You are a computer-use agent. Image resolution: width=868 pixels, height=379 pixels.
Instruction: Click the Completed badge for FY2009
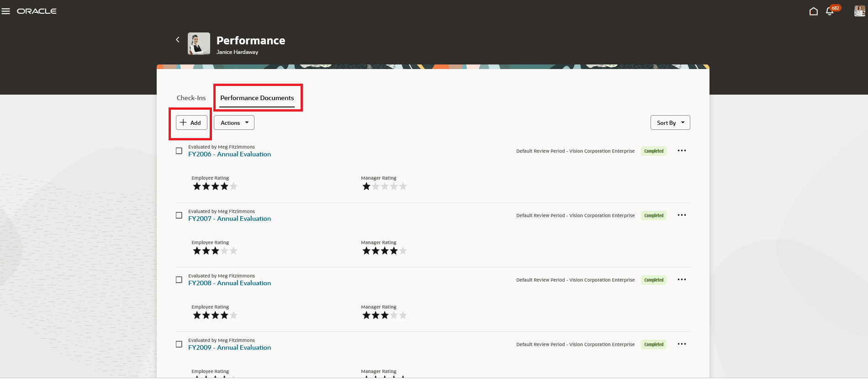(x=654, y=345)
